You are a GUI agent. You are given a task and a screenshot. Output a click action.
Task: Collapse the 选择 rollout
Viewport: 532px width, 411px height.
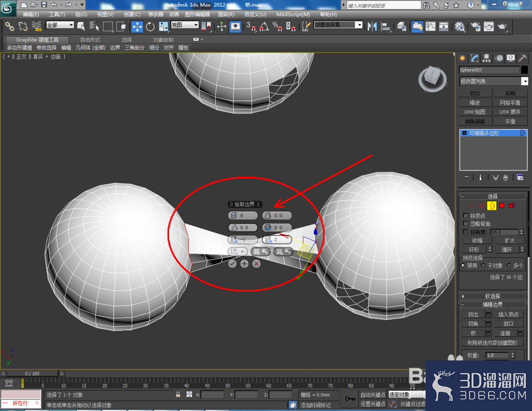(492, 196)
